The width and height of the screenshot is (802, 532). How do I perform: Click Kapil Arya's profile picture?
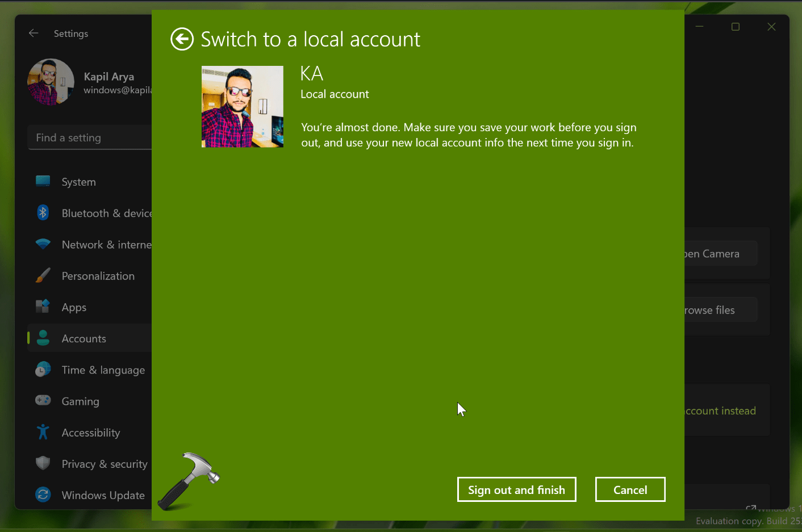tap(51, 82)
